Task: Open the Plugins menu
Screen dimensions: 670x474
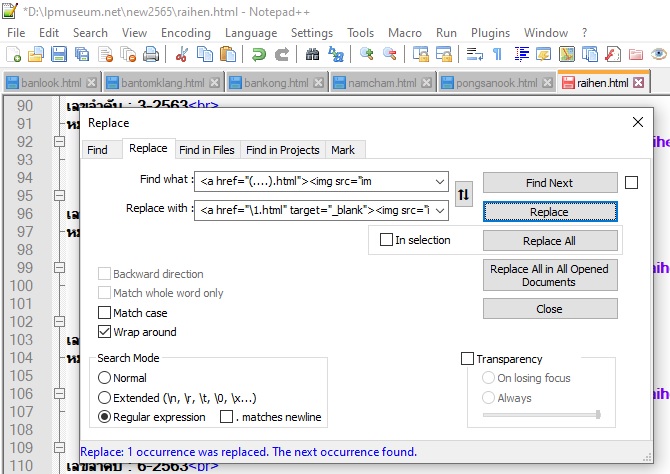Action: pyautogui.click(x=491, y=32)
